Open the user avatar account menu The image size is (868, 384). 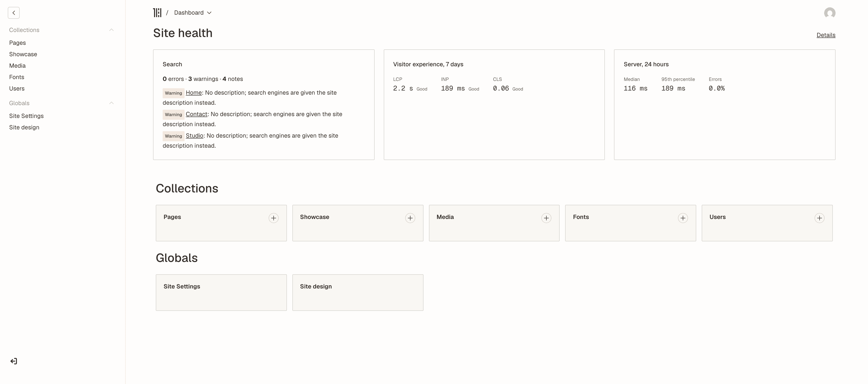pos(830,13)
